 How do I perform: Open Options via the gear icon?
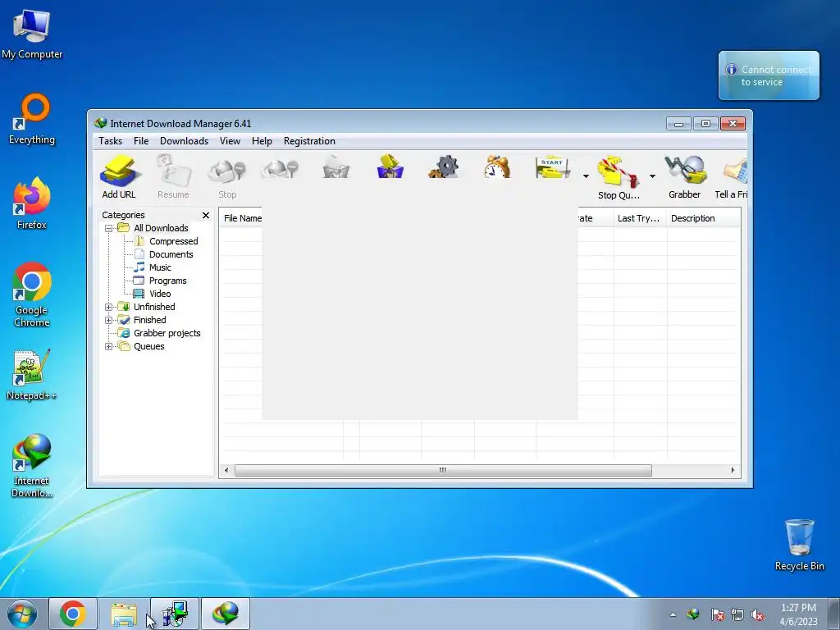click(444, 167)
